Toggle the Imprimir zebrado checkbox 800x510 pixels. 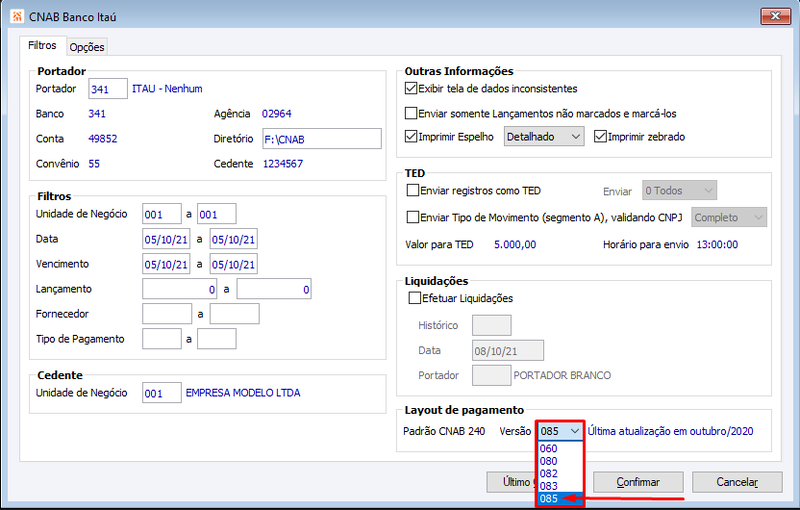coord(600,136)
